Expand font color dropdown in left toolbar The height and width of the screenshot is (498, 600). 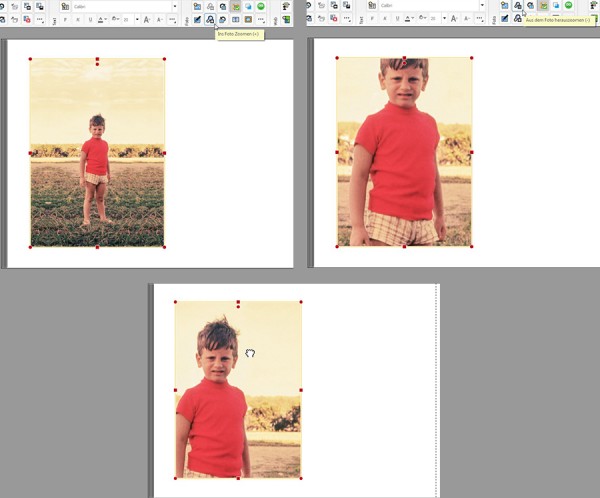coord(106,20)
